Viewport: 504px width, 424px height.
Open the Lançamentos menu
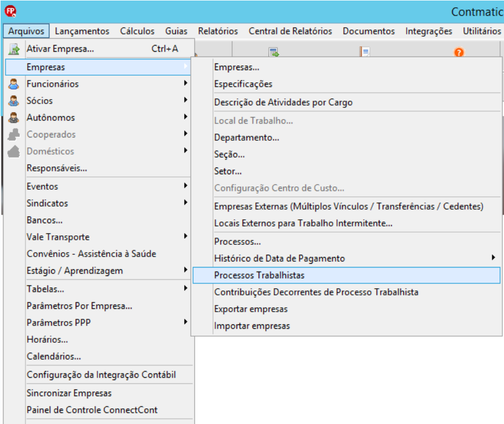tap(82, 31)
